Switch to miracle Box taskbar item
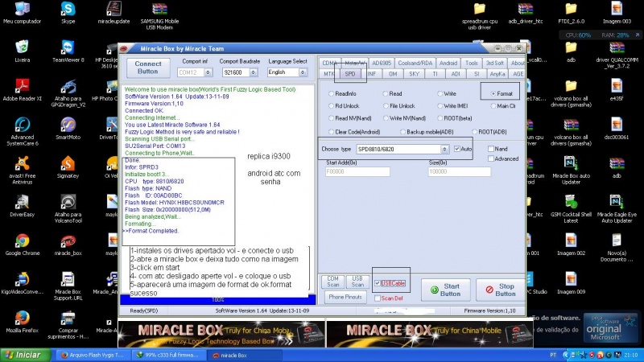The width and height of the screenshot is (644, 362). pyautogui.click(x=246, y=356)
